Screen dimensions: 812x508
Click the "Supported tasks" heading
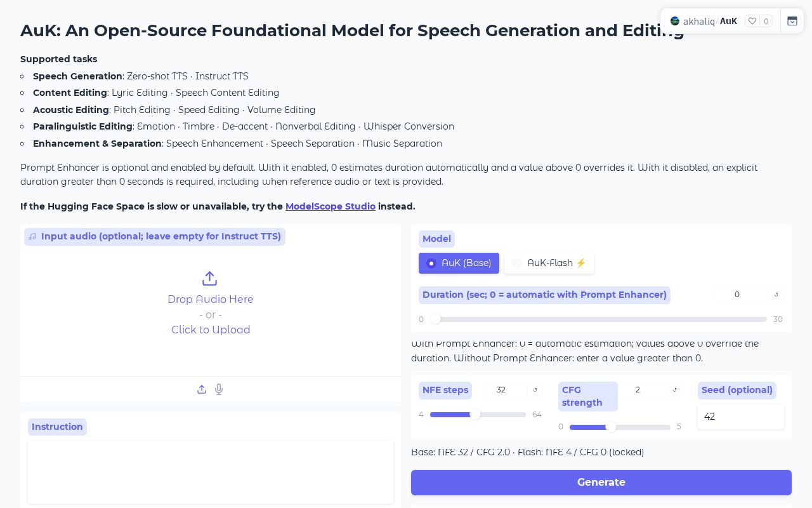pyautogui.click(x=59, y=59)
